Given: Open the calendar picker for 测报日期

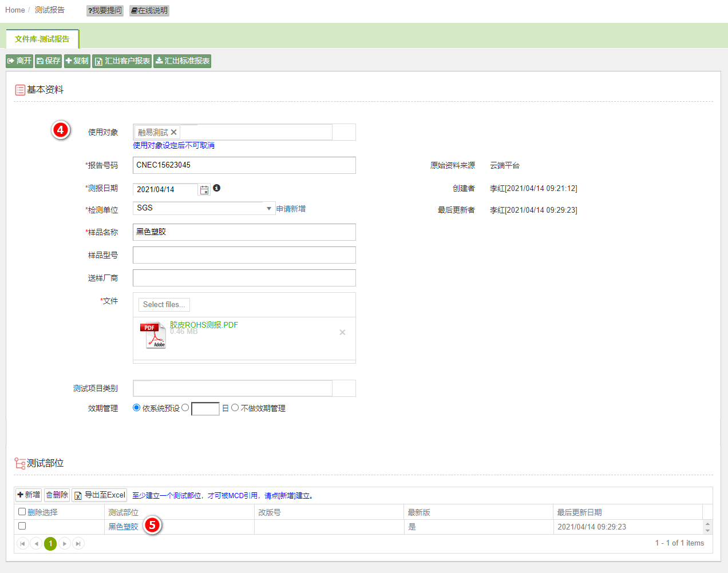Looking at the screenshot, I should 204,190.
